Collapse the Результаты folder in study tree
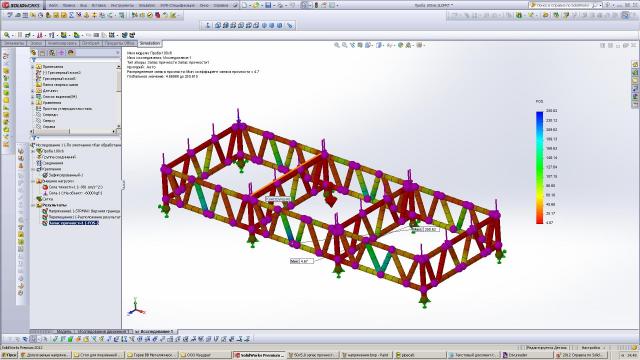 [34, 205]
